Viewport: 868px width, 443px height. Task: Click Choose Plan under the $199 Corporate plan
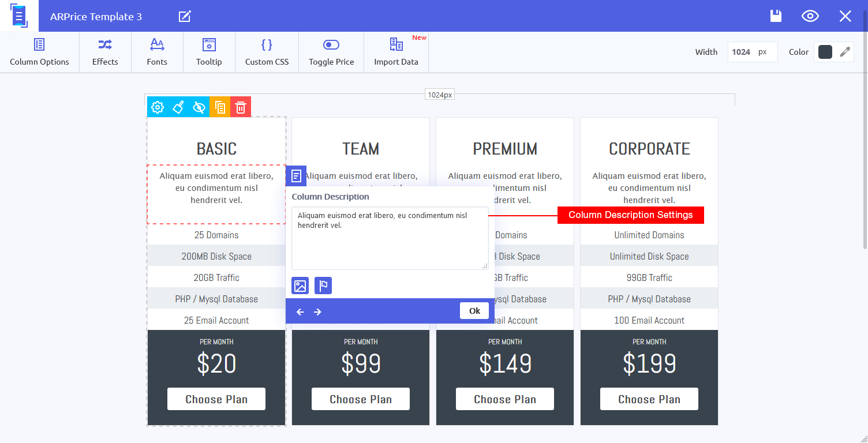point(649,399)
